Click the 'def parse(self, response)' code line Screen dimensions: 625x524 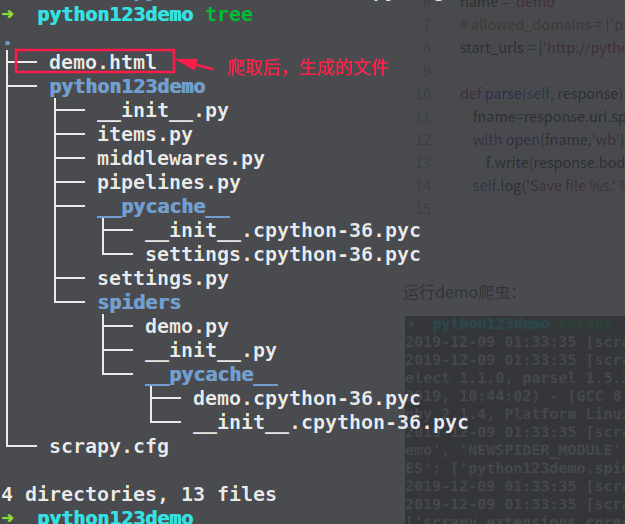542,94
